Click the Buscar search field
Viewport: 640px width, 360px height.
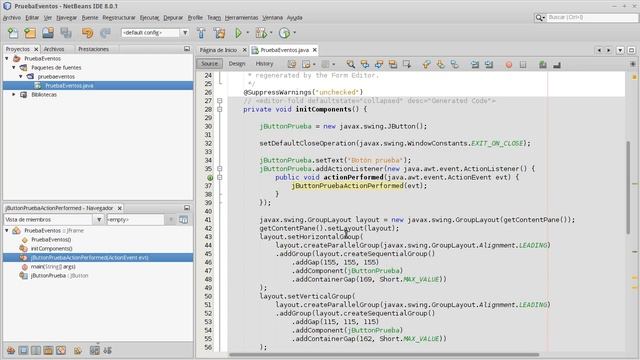pos(592,18)
